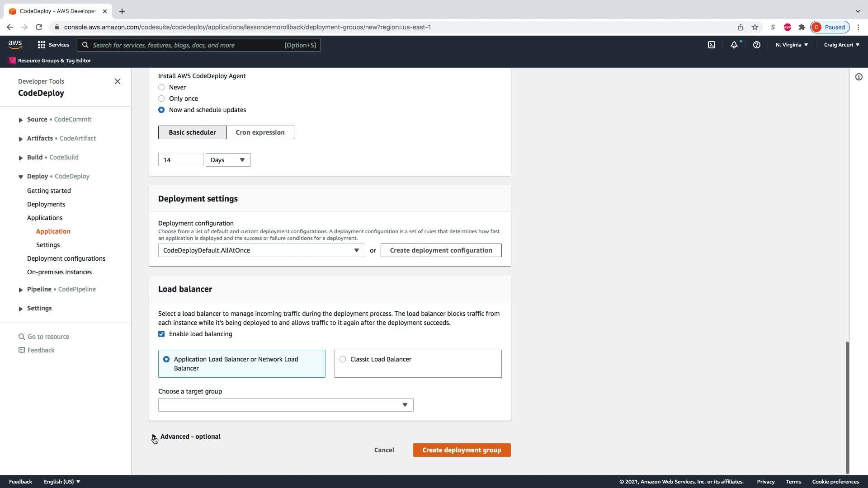Screen dimensions: 868x488
Task: Click Create deployment group button
Action: click(462, 450)
